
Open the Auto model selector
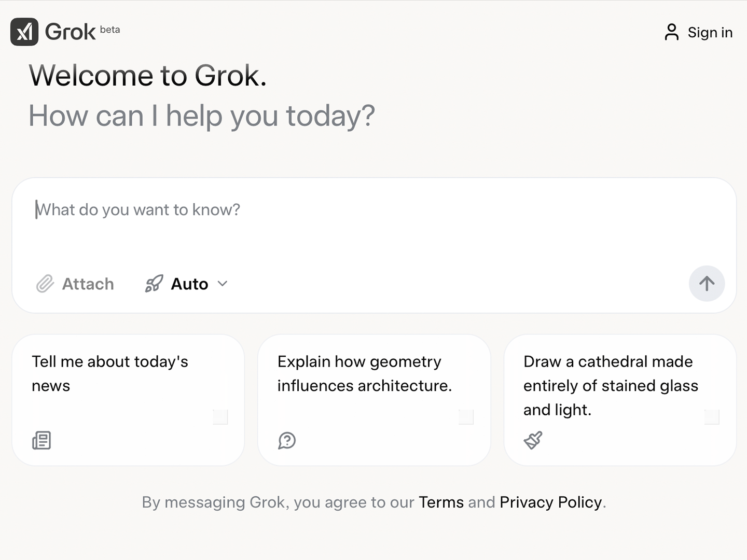(186, 284)
